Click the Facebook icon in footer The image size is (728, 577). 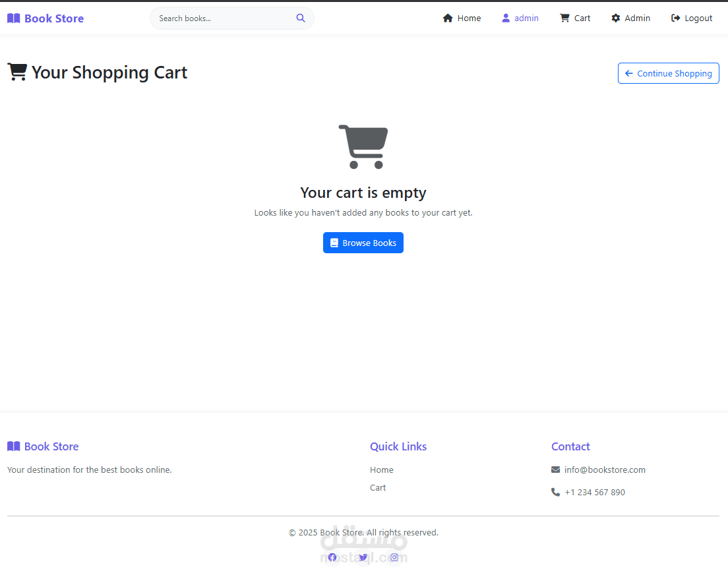(x=332, y=557)
